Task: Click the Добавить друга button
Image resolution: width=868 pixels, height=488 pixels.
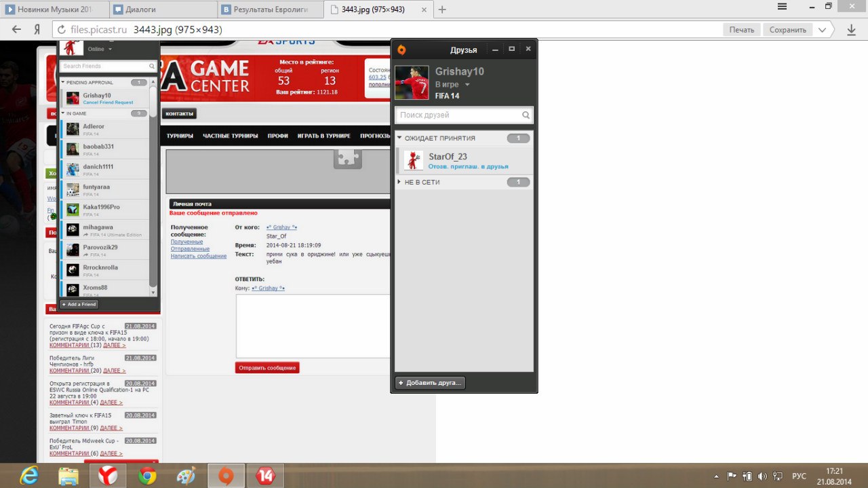Action: pos(430,383)
